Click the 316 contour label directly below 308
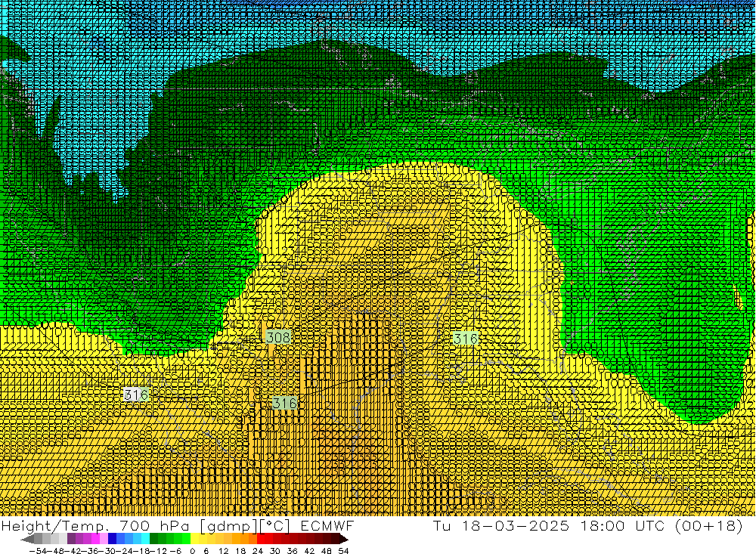 284,403
